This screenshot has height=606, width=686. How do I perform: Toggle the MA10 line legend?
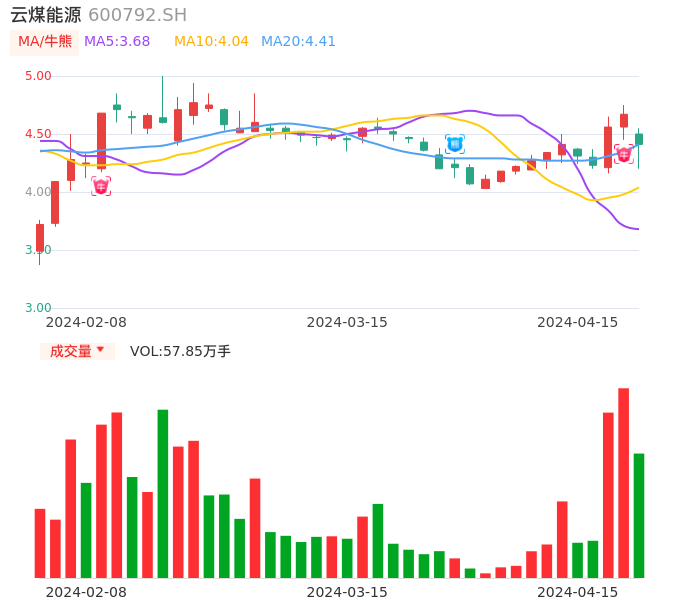pyautogui.click(x=211, y=42)
